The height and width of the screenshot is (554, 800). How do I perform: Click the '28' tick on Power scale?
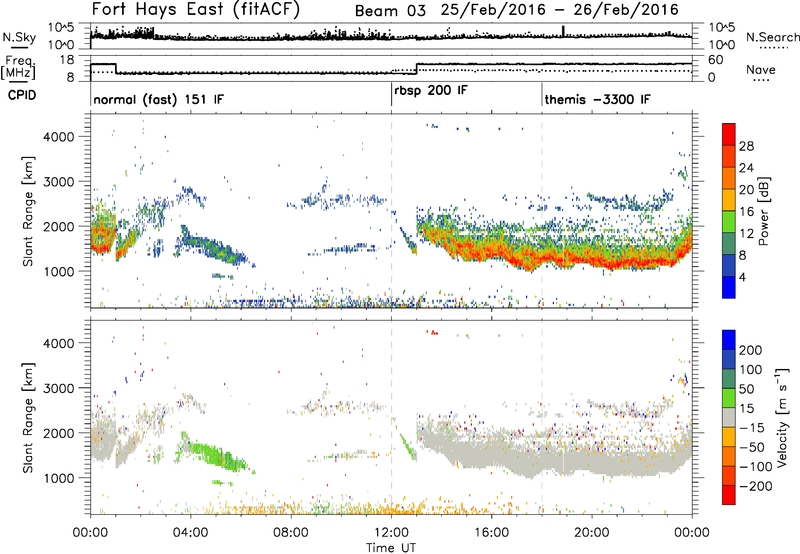[x=746, y=146]
